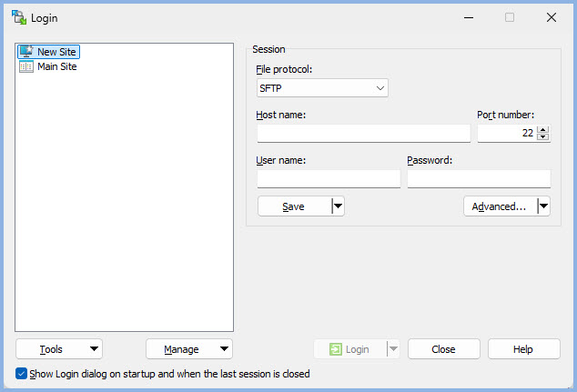Expand the Save button dropdown arrow
This screenshot has height=392, width=577.
click(338, 206)
